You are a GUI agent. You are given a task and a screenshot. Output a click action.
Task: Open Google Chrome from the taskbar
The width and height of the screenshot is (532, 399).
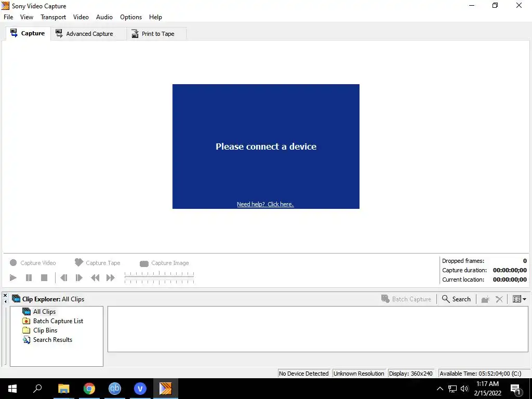coord(89,389)
